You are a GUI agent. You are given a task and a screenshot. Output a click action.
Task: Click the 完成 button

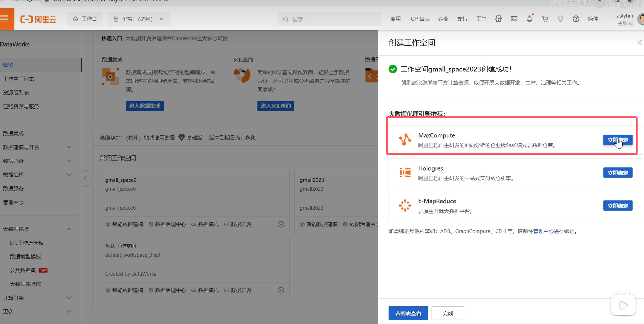(x=448, y=313)
